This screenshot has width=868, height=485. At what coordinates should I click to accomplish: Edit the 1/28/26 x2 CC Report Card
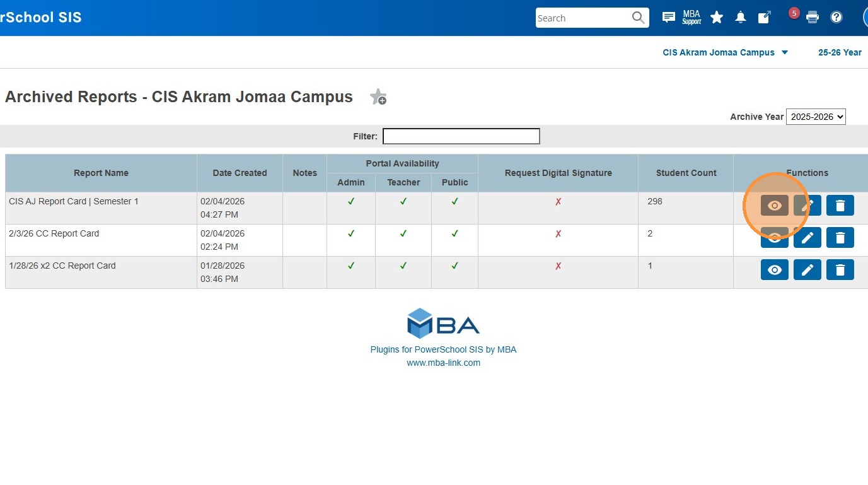pyautogui.click(x=807, y=270)
